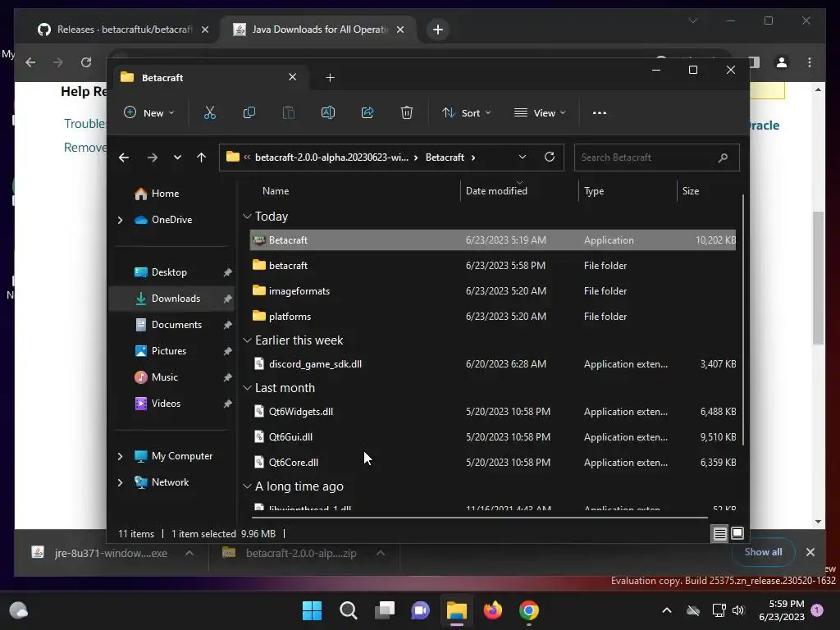Open jre-8u371 download item options
The image size is (840, 630).
point(189,553)
